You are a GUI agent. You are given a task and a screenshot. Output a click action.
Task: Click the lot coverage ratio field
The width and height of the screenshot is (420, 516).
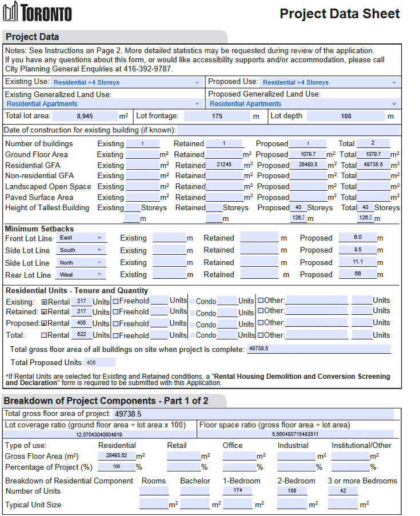(99, 434)
